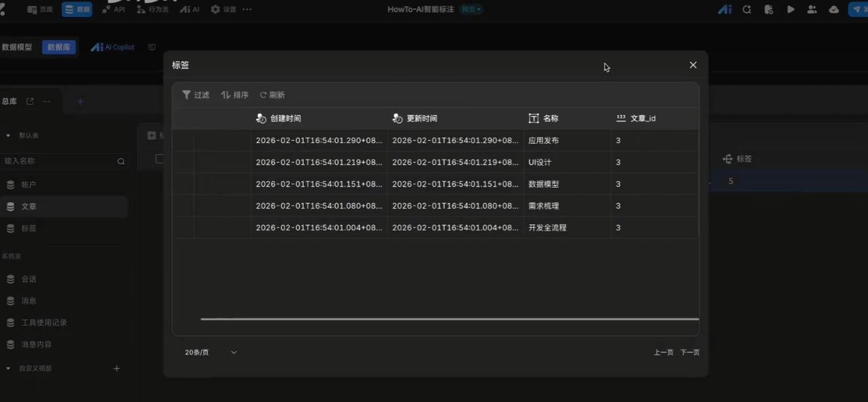
Task: Open the 消息 system table
Action: [64, 300]
